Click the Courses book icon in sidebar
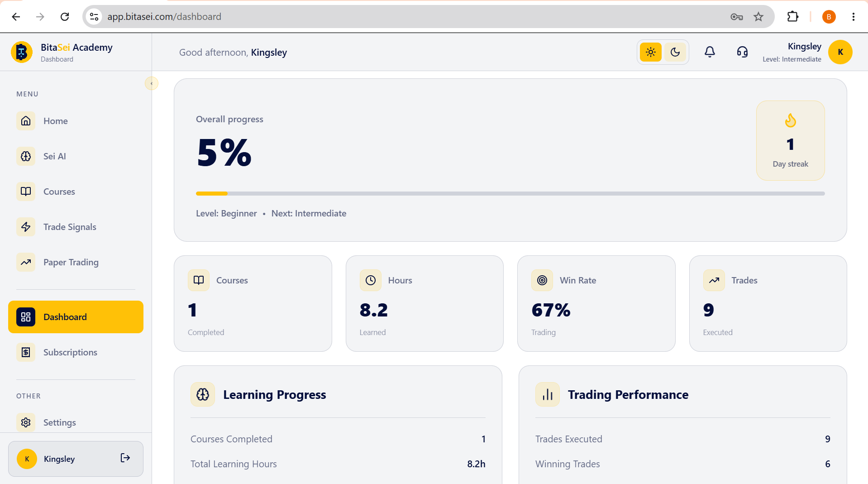The image size is (868, 484). pos(26,192)
